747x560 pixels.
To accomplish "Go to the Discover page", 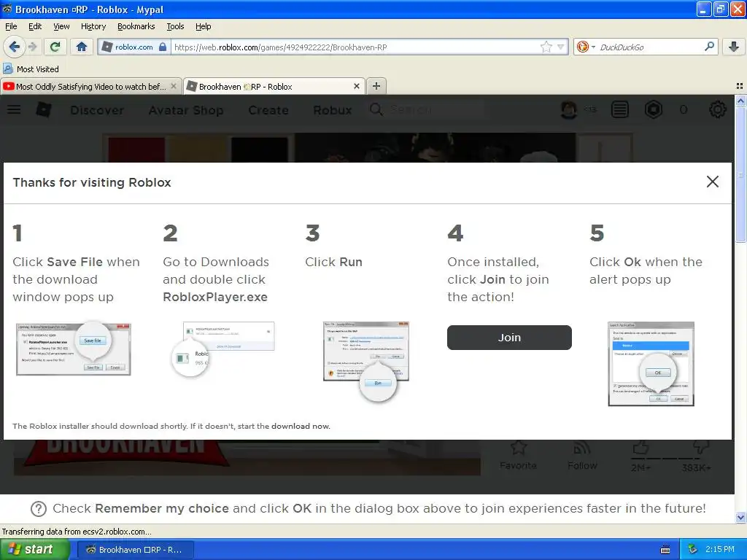I will coord(97,111).
